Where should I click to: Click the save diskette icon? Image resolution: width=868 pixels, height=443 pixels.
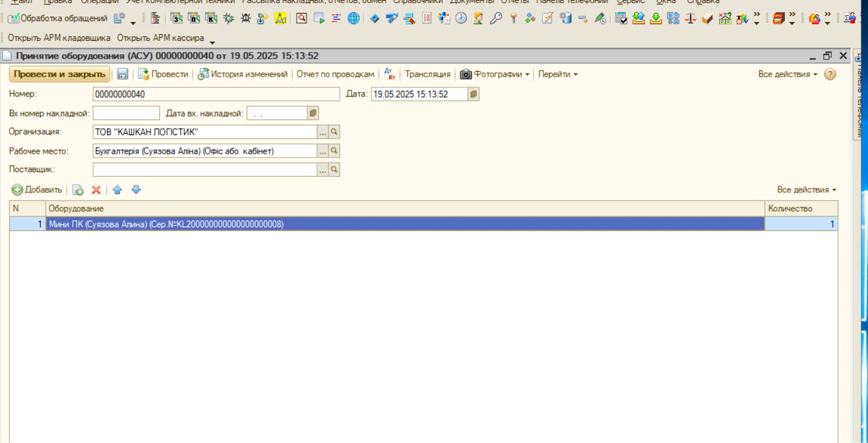[123, 74]
